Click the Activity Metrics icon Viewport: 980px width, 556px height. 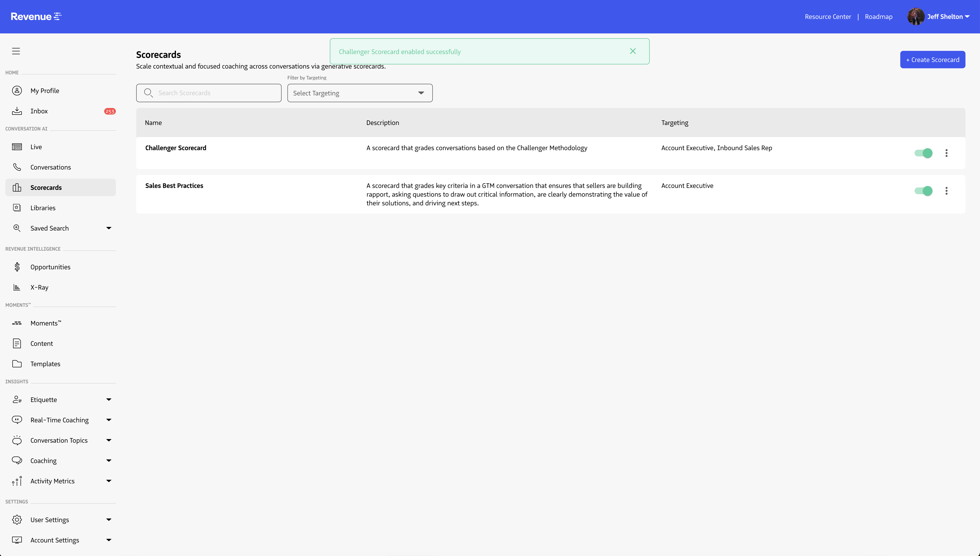click(x=17, y=481)
